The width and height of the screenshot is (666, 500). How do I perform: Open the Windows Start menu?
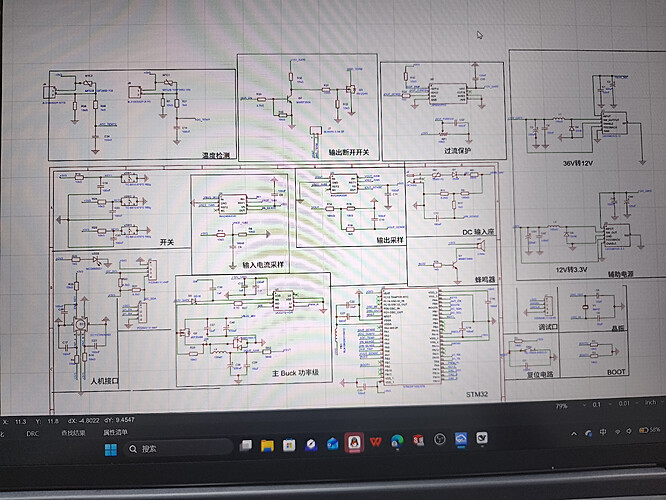click(111, 449)
